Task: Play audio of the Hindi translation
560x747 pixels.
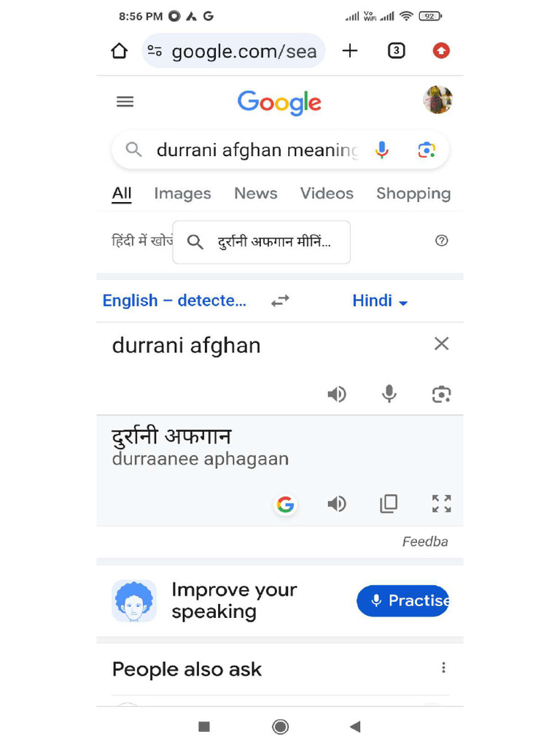Action: [x=337, y=503]
